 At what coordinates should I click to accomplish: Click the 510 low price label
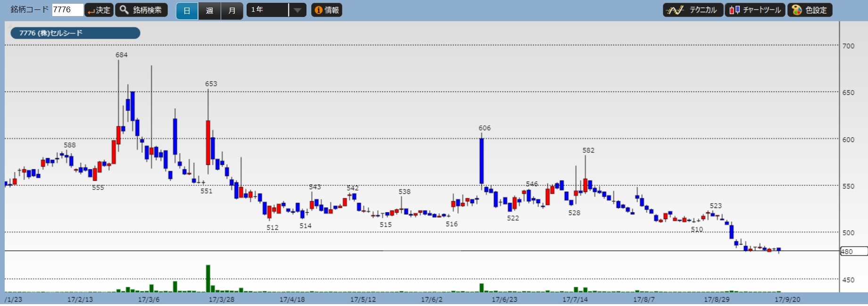(697, 230)
